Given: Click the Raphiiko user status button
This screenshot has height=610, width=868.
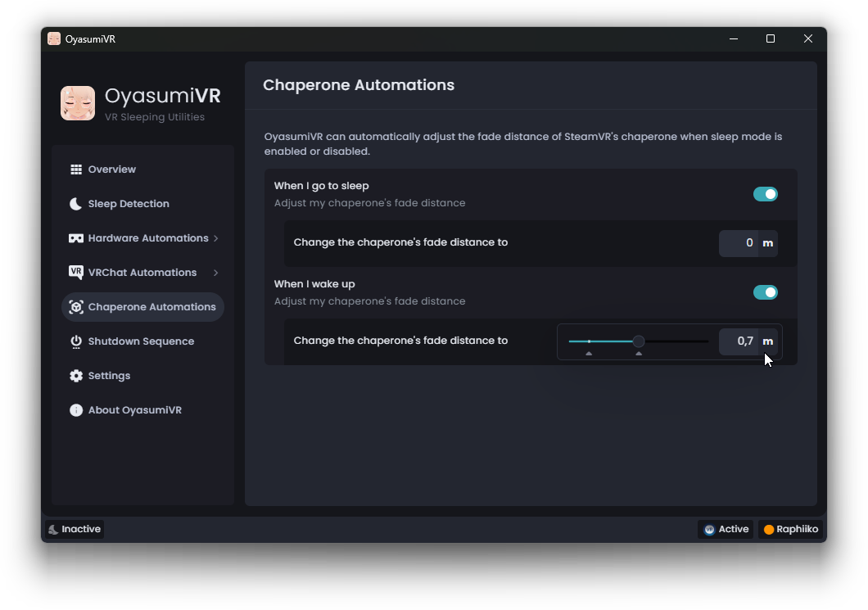Looking at the screenshot, I should [790, 529].
